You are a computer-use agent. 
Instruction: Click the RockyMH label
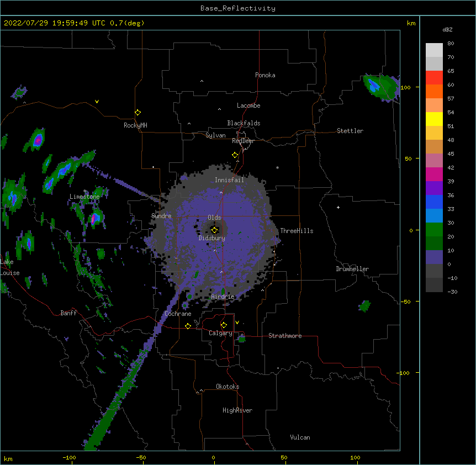135,125
